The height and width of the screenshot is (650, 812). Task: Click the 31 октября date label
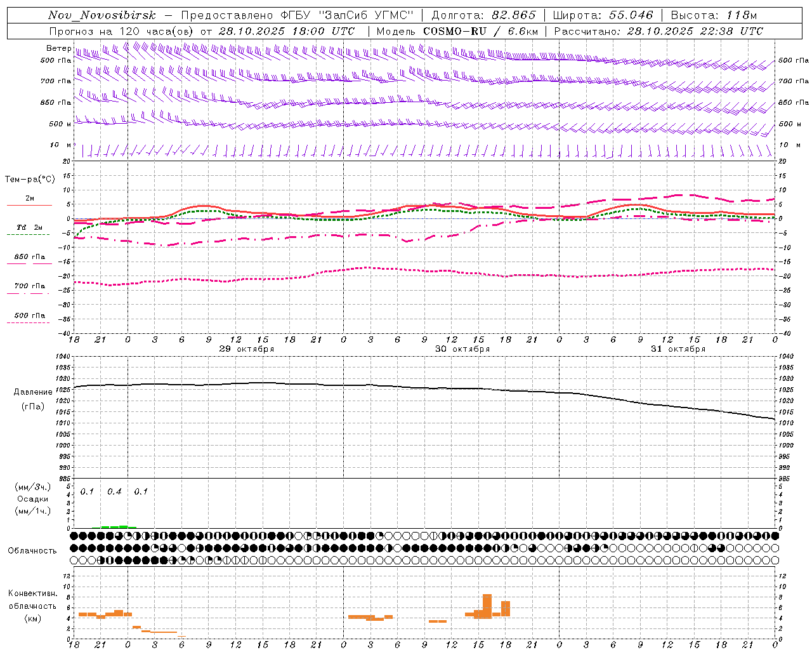point(678,349)
